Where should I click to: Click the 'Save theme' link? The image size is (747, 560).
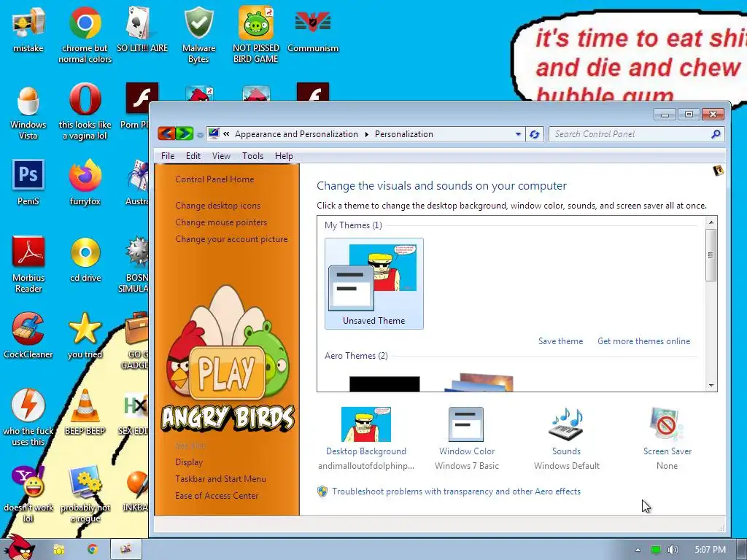(x=560, y=341)
